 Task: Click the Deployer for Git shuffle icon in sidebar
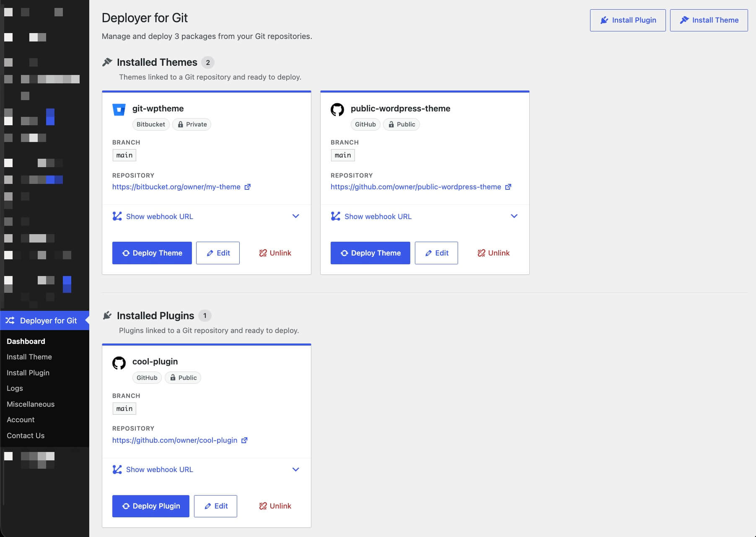[x=10, y=320]
